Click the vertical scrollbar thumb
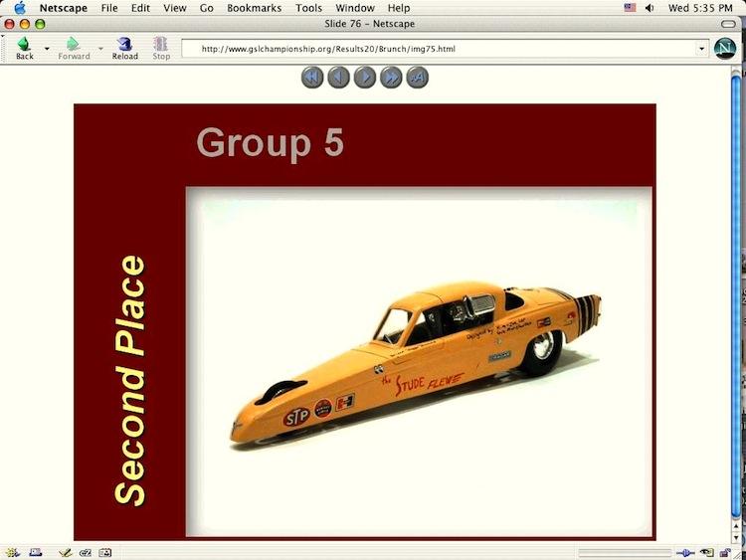The width and height of the screenshot is (746, 560). point(736,295)
